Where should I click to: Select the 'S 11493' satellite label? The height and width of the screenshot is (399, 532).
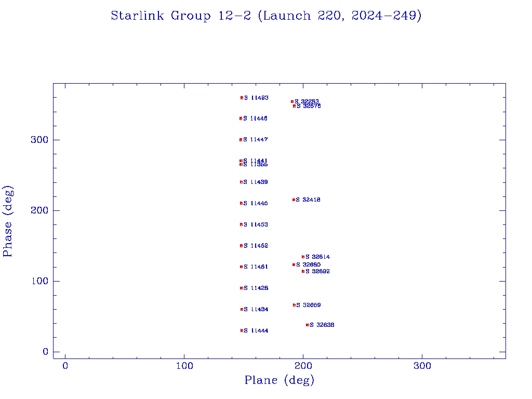[x=256, y=98]
